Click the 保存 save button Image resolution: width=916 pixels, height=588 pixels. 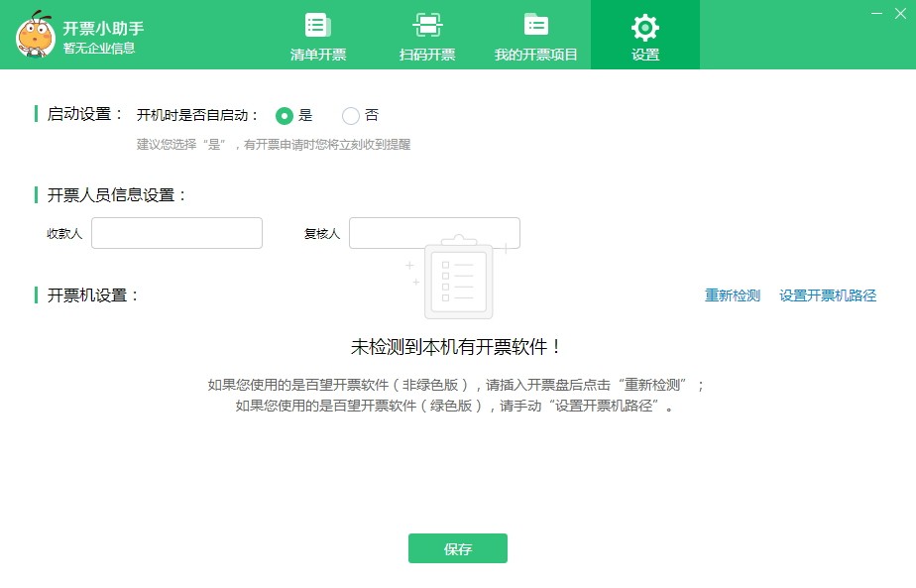[x=457, y=548]
